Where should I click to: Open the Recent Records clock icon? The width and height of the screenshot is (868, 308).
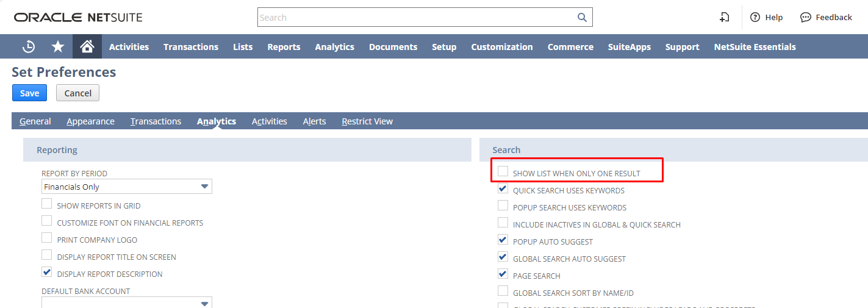29,47
